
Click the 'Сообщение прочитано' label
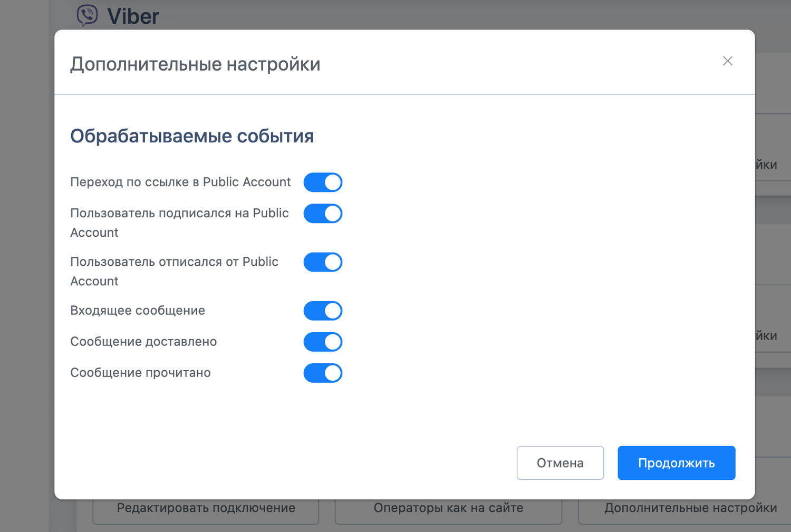click(140, 373)
